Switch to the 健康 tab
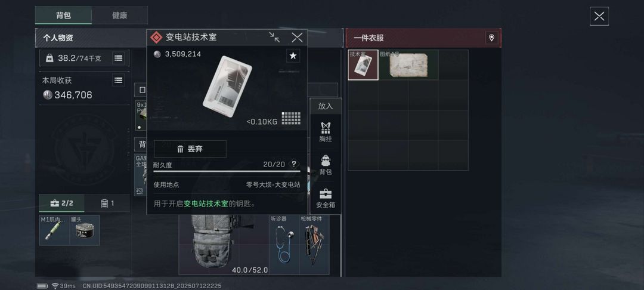The width and height of the screenshot is (644, 290). [x=119, y=15]
